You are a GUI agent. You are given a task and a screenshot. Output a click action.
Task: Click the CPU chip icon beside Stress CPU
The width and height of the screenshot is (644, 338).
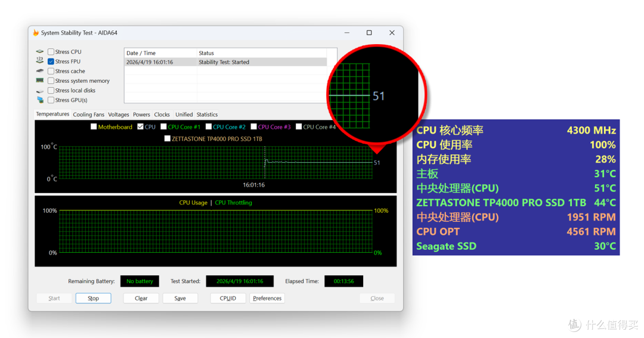(40, 51)
